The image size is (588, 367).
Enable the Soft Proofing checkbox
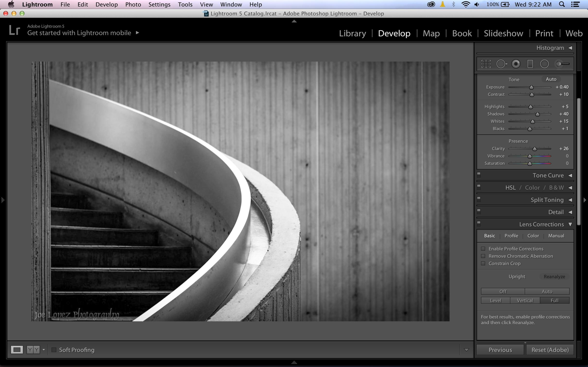tap(54, 350)
